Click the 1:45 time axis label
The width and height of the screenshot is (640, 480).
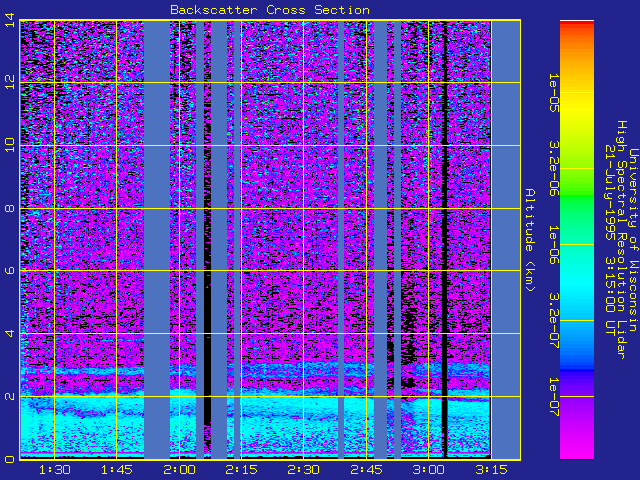117,470
